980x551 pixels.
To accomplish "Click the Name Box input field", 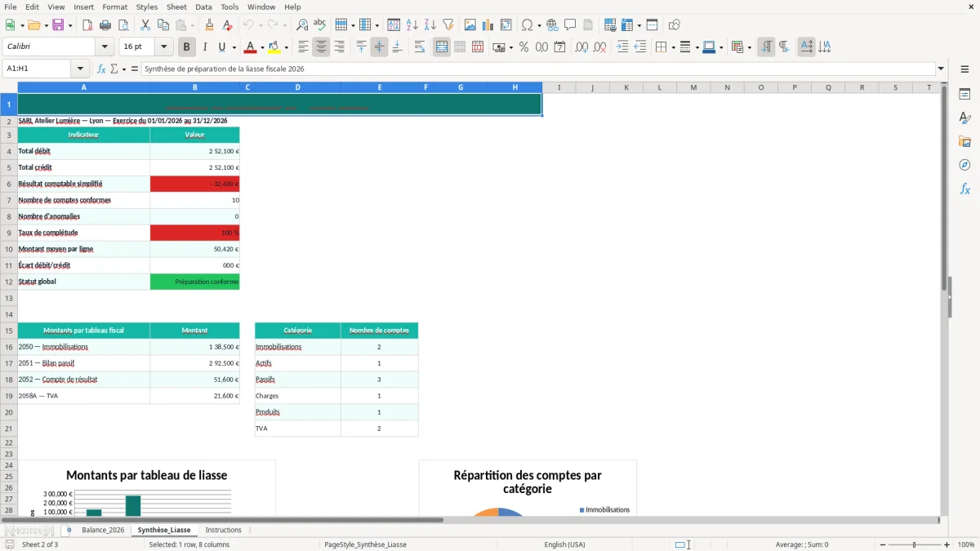I will pos(38,69).
